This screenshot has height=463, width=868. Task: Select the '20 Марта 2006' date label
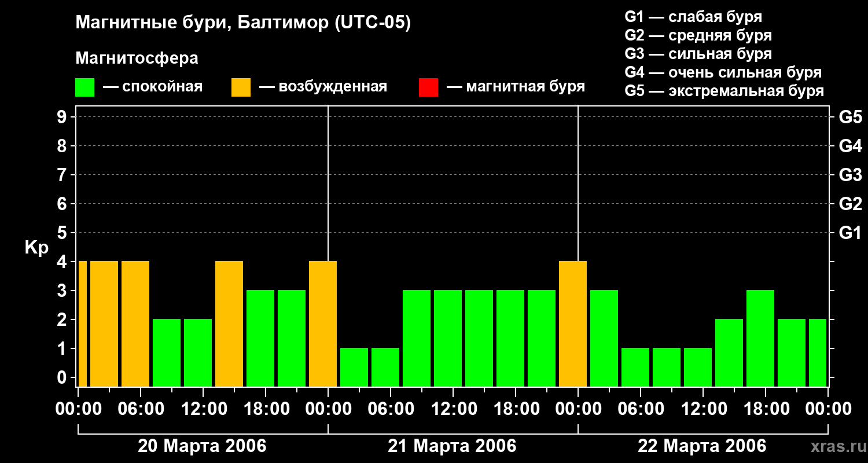pos(202,446)
